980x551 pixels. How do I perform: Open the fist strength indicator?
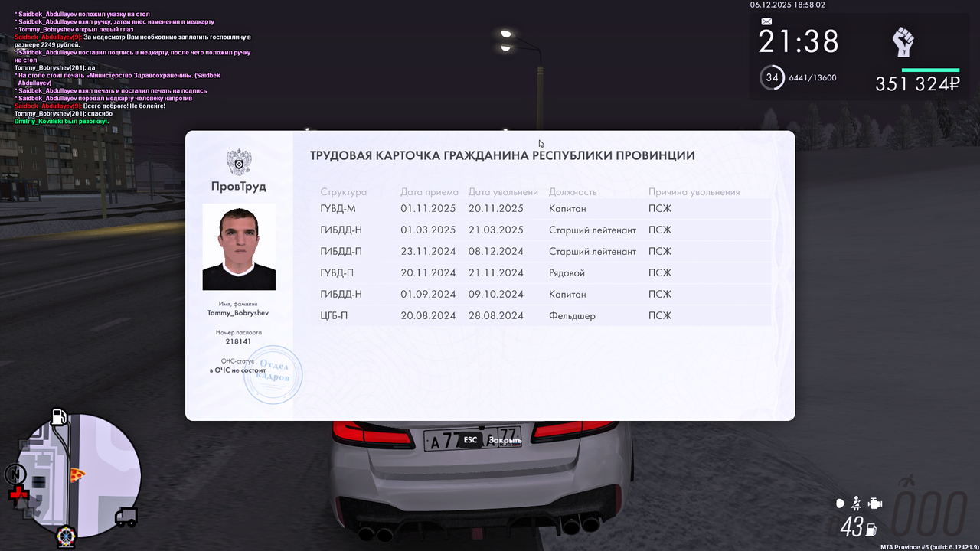pyautogui.click(x=903, y=41)
